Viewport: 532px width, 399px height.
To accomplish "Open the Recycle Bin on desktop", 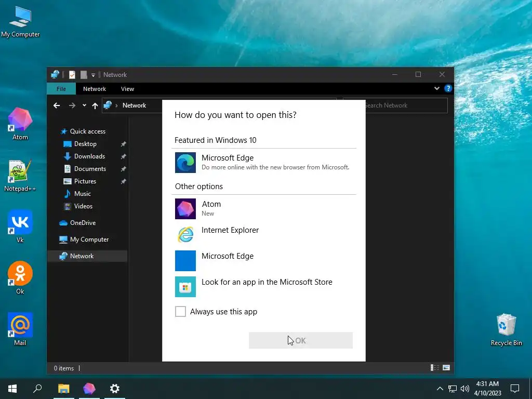I will point(506,330).
